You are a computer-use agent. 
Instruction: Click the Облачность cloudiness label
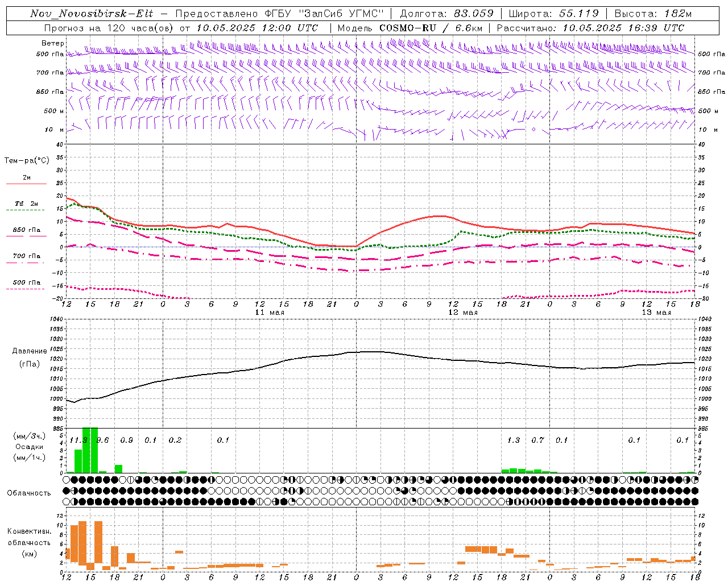click(29, 493)
